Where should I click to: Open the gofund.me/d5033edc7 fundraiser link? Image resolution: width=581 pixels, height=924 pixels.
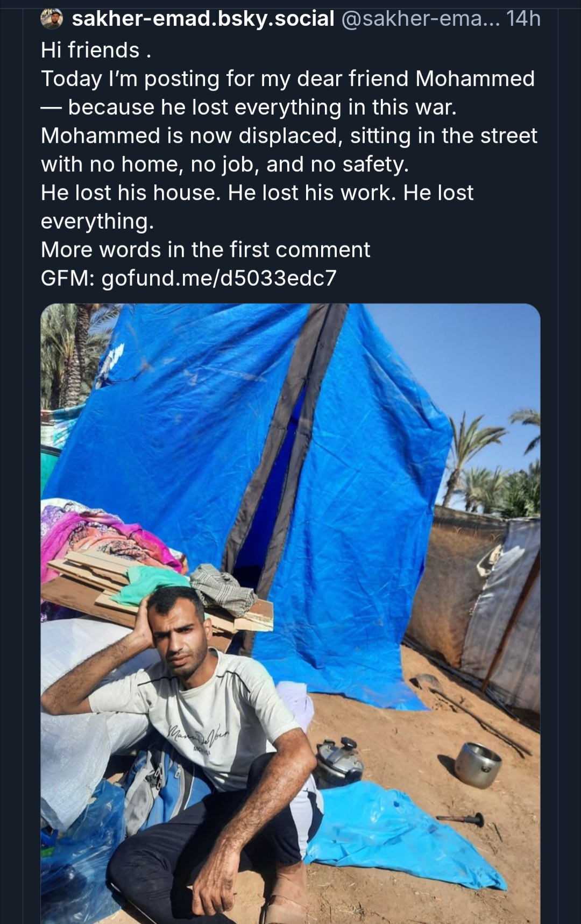point(219,278)
